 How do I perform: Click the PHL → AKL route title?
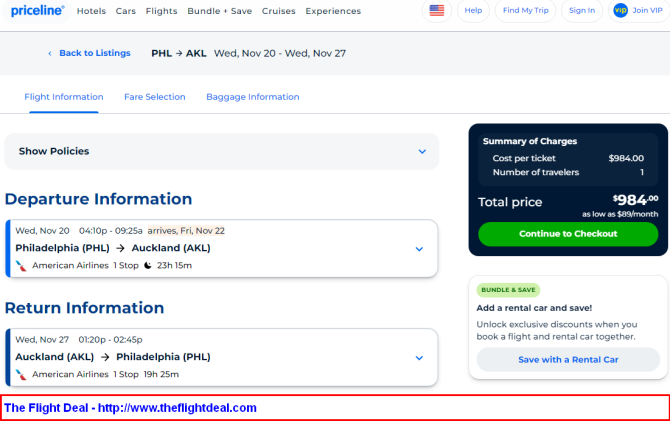[x=179, y=53]
